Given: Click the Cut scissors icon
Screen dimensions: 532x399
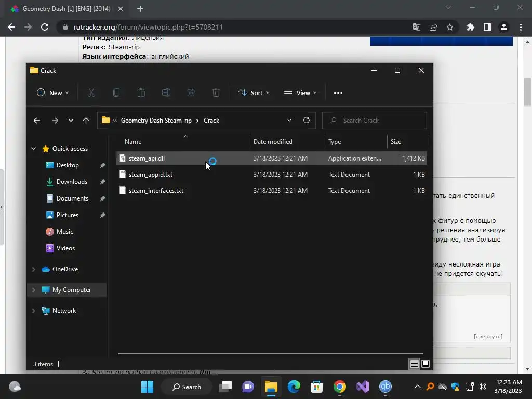Looking at the screenshot, I should (x=91, y=92).
